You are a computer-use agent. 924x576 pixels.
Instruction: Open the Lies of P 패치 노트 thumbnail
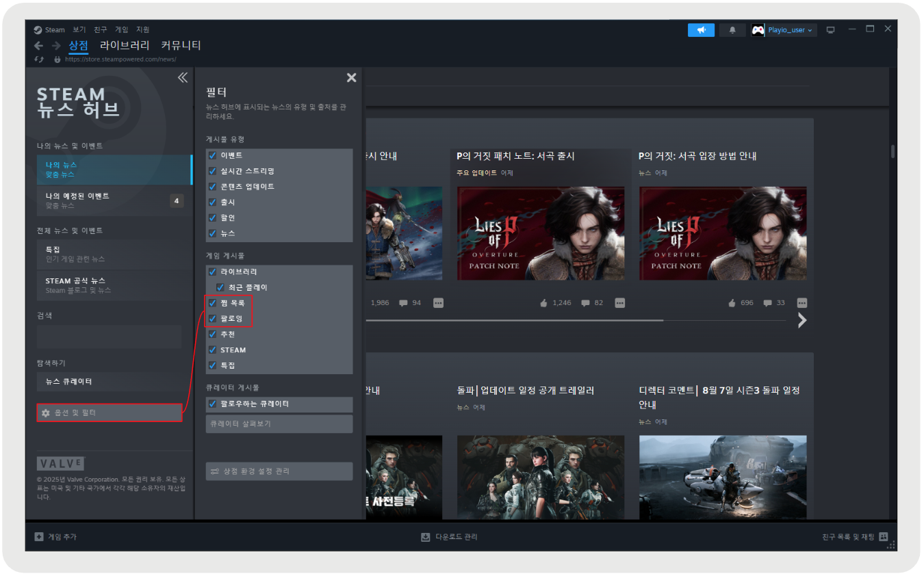click(541, 233)
